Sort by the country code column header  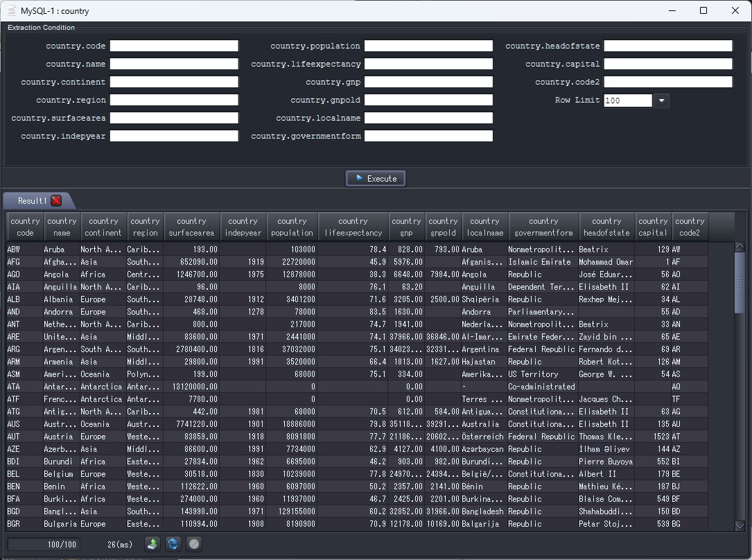(25, 227)
